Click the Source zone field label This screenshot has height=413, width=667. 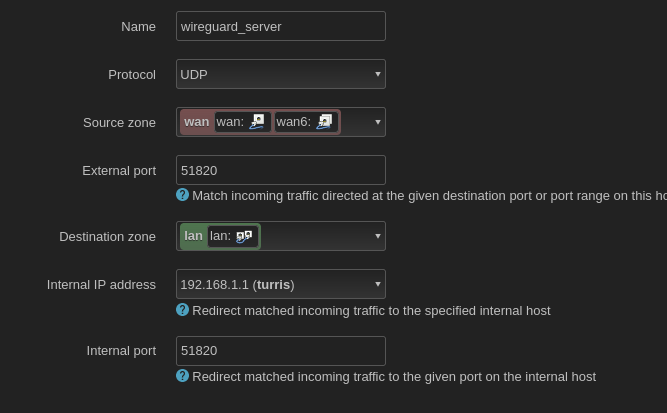point(120,122)
